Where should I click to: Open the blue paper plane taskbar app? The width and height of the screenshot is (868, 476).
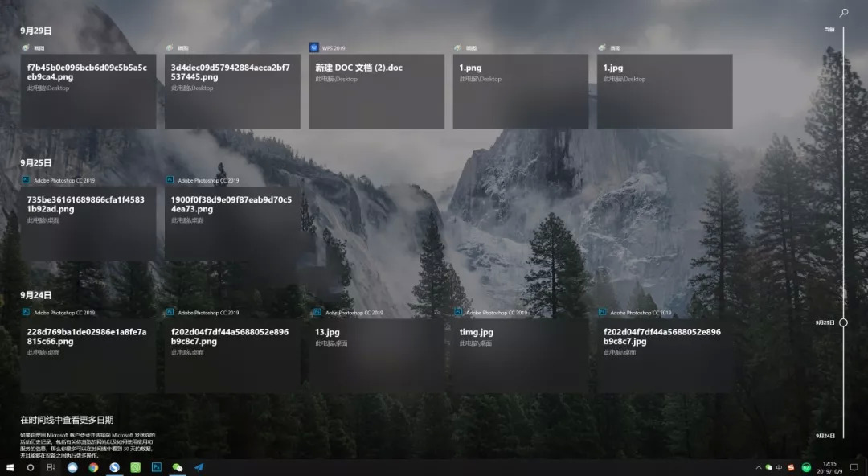click(199, 468)
